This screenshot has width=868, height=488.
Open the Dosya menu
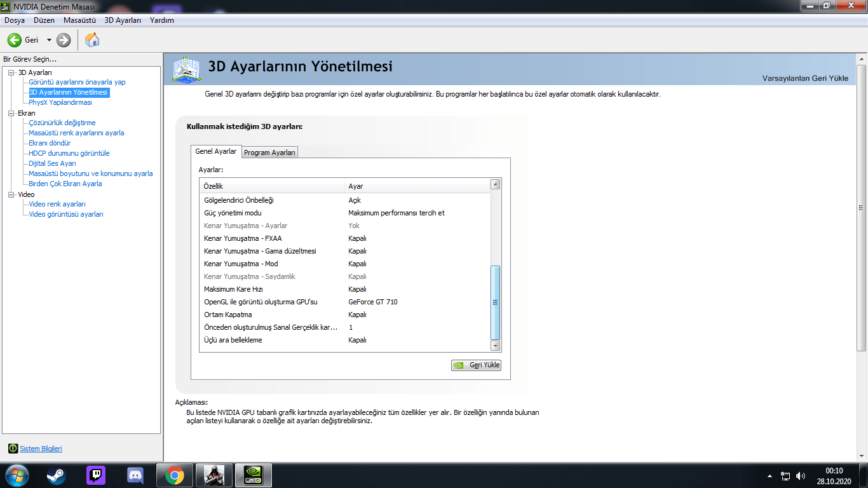point(15,20)
